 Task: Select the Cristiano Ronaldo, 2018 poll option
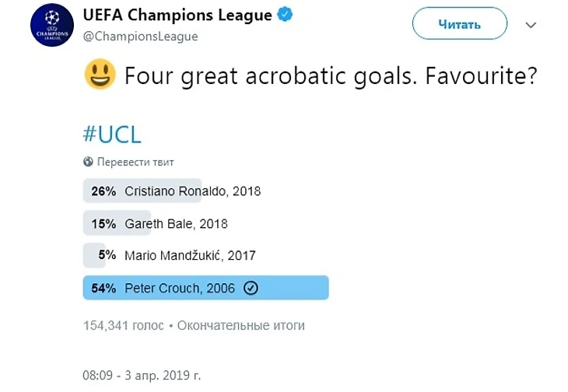tap(192, 191)
